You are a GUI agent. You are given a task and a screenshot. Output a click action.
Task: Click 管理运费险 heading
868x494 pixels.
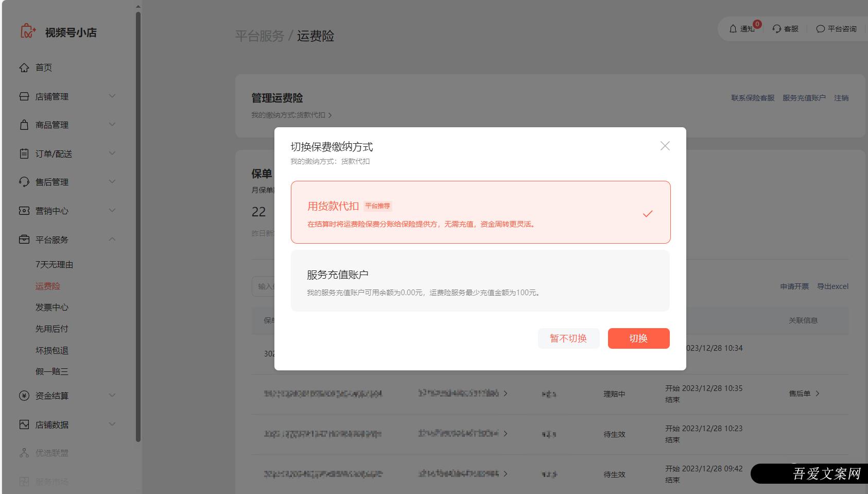point(277,98)
